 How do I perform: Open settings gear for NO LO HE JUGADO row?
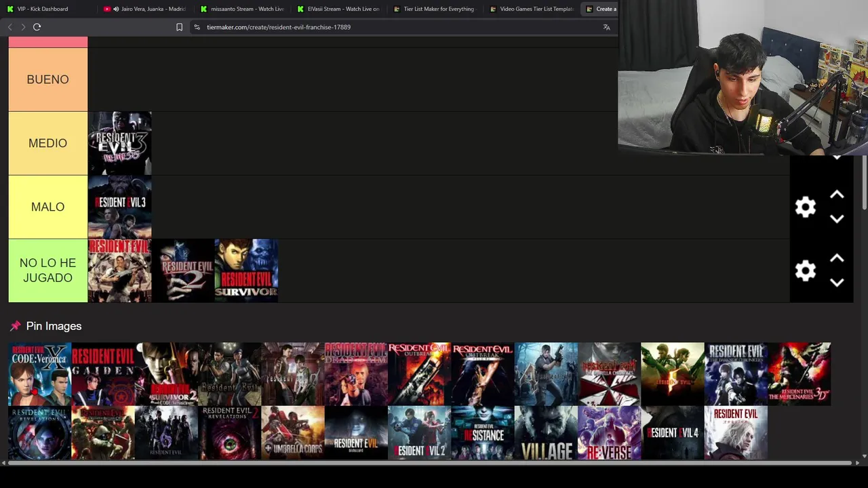805,270
